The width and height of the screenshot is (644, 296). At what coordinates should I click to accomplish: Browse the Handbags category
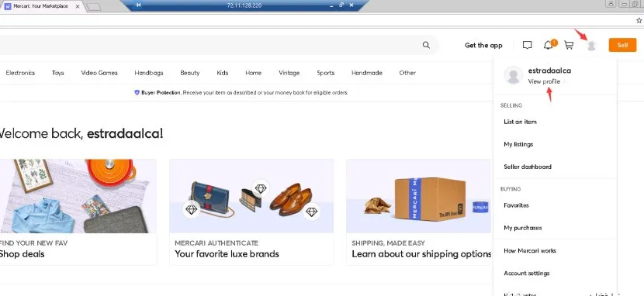[x=149, y=73]
